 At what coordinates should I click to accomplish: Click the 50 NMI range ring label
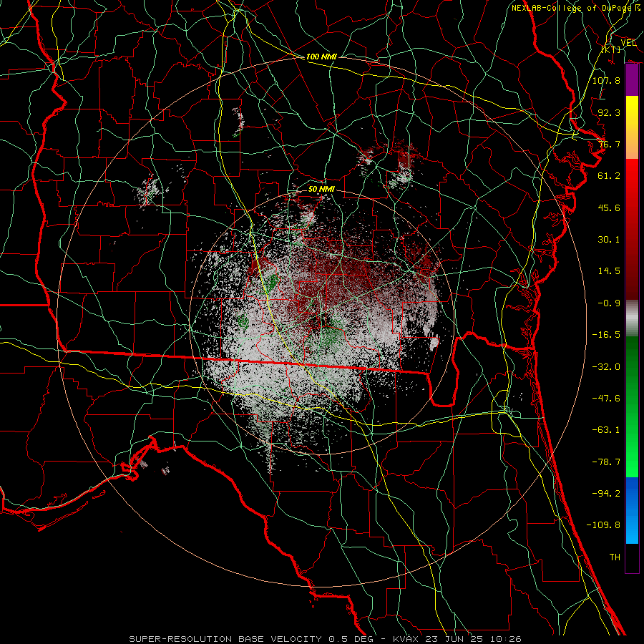pyautogui.click(x=321, y=189)
